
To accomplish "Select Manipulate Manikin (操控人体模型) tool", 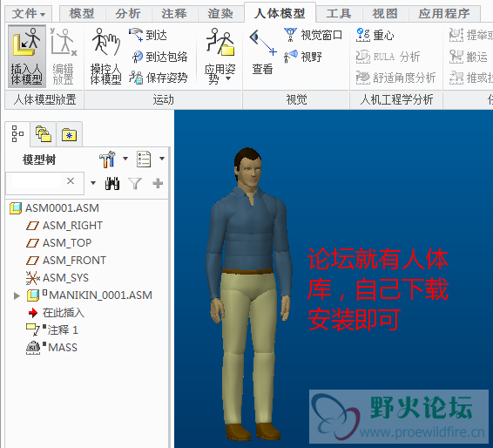I will click(x=105, y=57).
